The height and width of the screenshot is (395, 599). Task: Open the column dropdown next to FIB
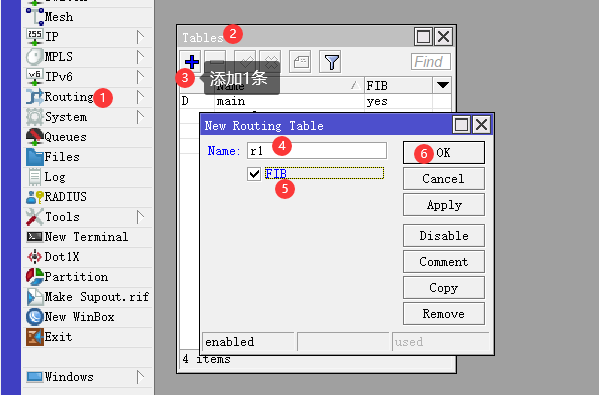coord(442,85)
